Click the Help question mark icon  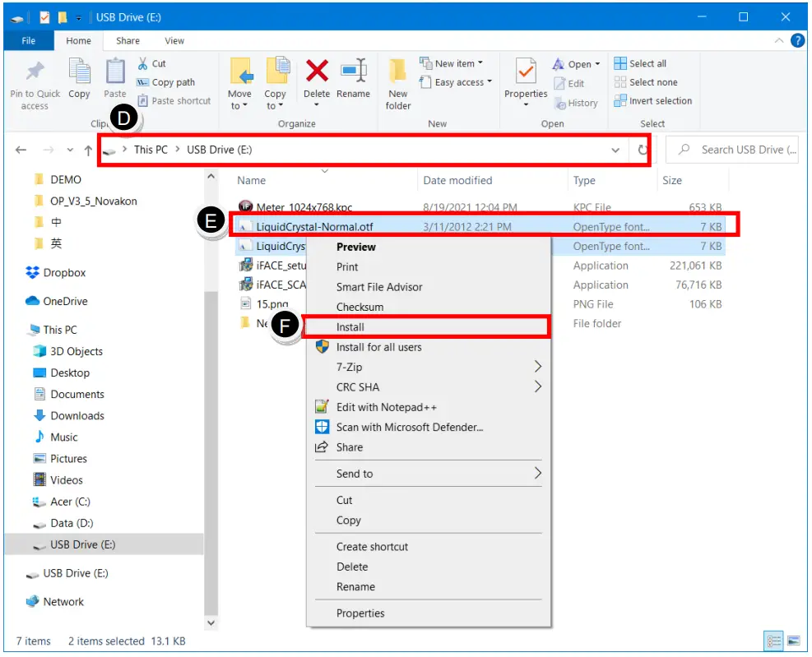(797, 40)
